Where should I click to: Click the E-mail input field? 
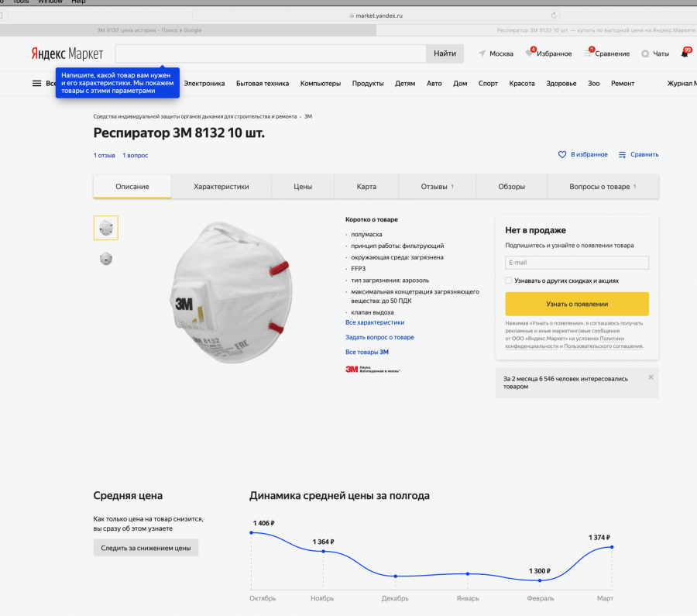[x=577, y=263]
